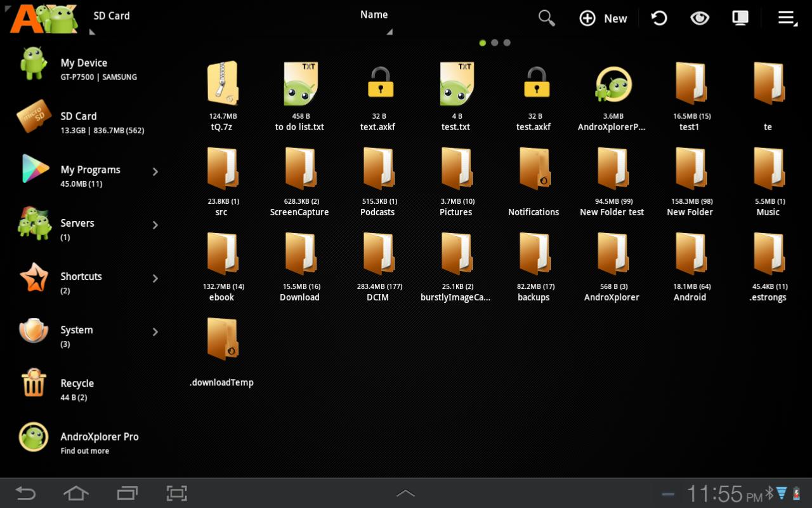Click the search magnifier icon
812x508 pixels.
[546, 18]
